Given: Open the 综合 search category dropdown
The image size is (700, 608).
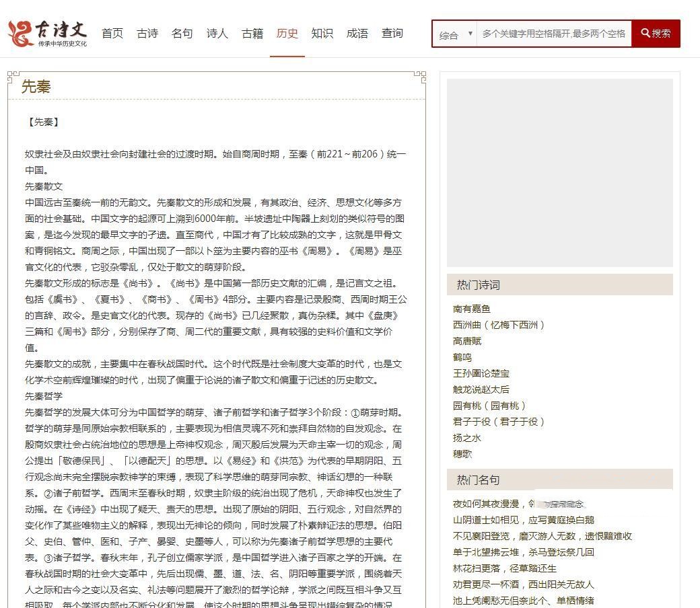Looking at the screenshot, I should [x=454, y=34].
